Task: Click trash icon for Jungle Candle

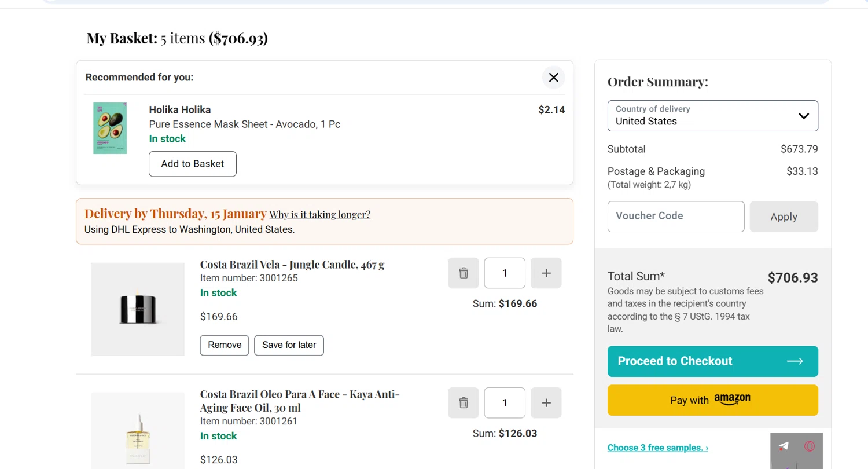Action: [464, 273]
